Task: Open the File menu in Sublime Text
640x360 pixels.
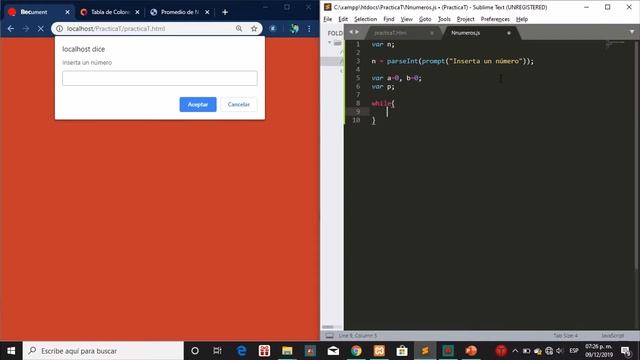Action: point(328,19)
